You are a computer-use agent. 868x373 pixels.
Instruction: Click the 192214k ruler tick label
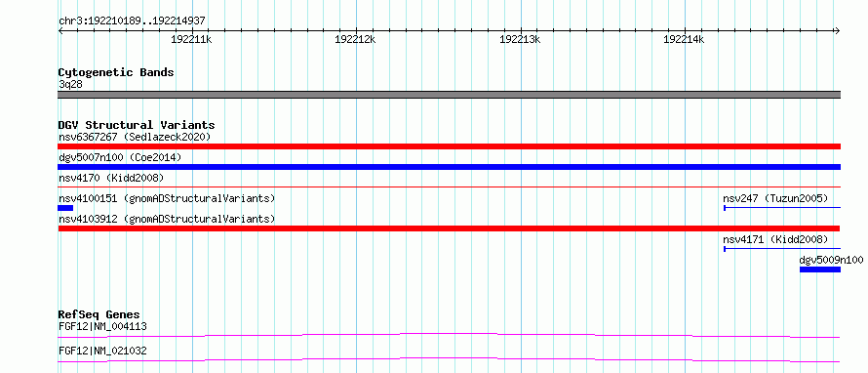point(684,40)
